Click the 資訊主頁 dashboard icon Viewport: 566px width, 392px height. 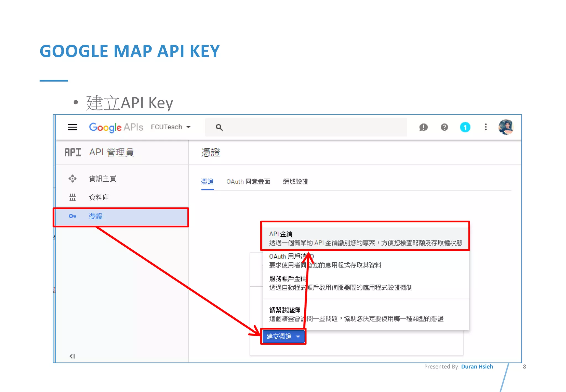[x=72, y=179]
